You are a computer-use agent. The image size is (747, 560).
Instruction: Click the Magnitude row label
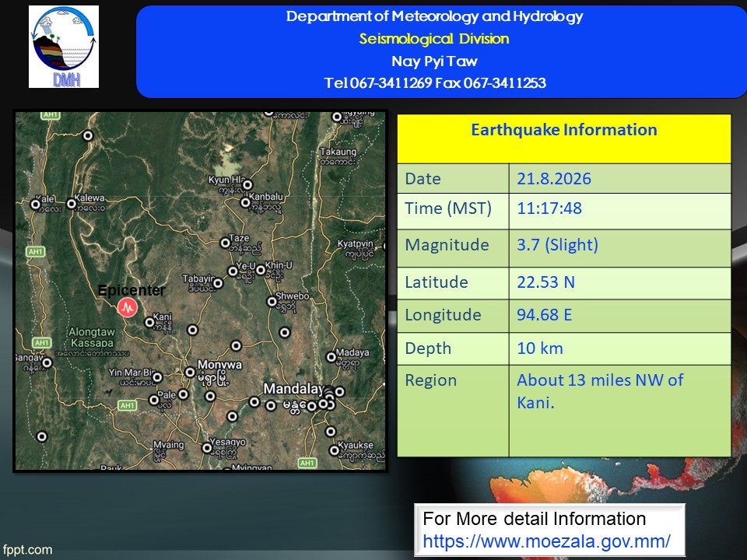(x=447, y=245)
